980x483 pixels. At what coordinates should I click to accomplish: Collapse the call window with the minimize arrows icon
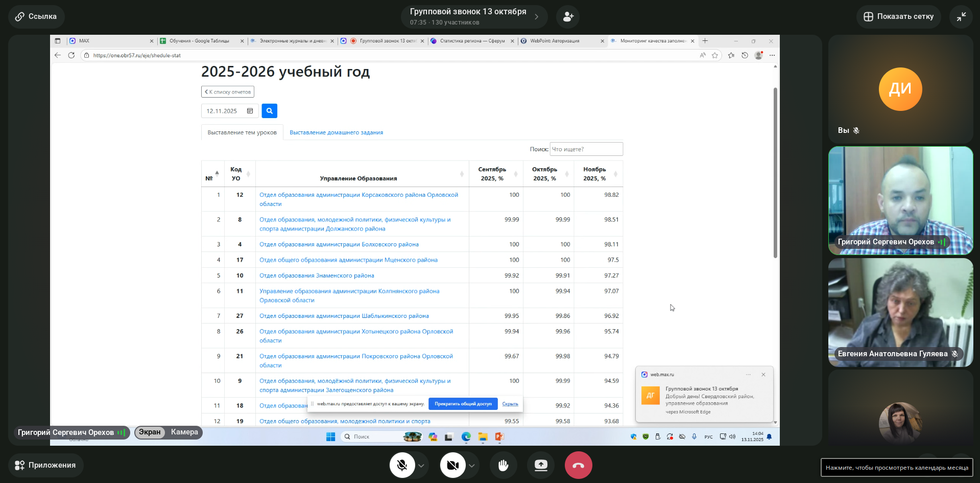[961, 17]
